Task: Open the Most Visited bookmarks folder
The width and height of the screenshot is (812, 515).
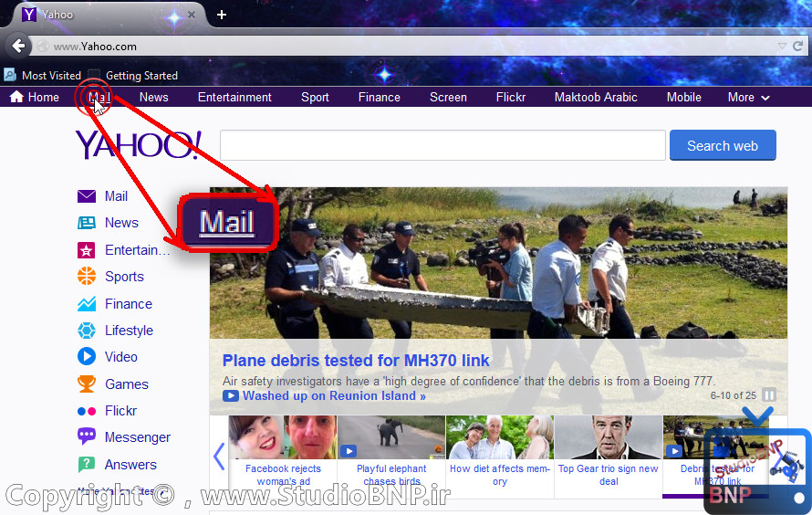Action: tap(43, 75)
